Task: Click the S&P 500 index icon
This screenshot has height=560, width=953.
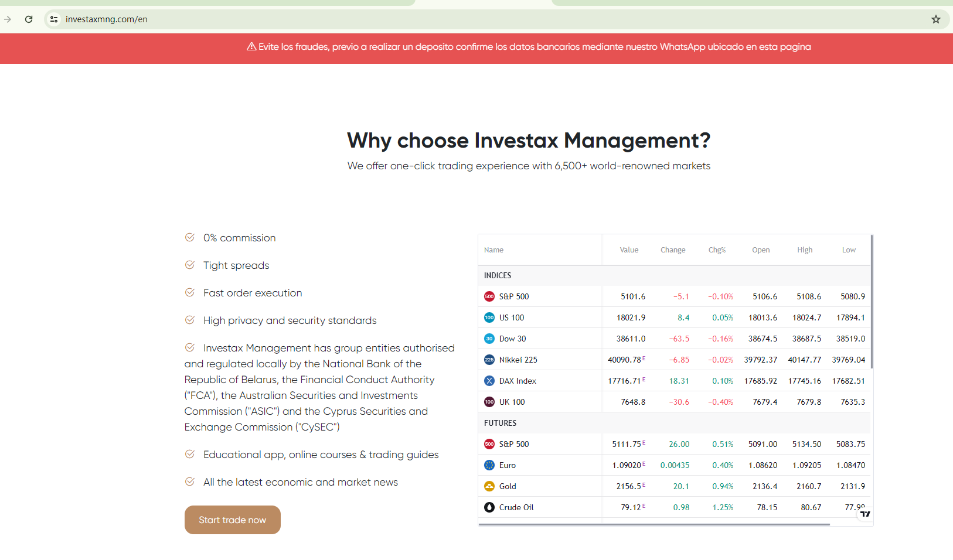Action: (x=489, y=296)
